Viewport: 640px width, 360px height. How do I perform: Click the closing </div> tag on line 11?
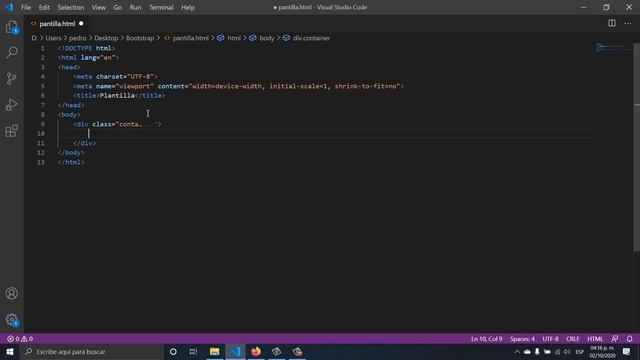(x=84, y=143)
